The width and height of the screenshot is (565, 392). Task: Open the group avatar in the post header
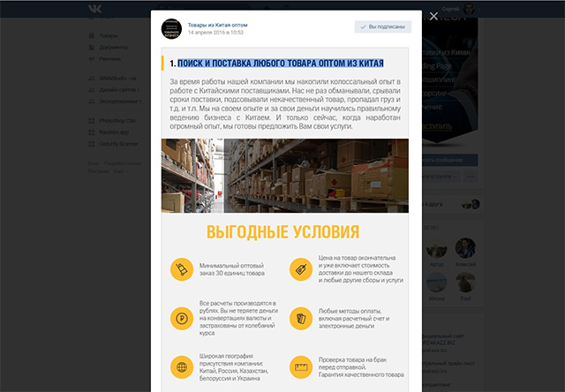171,29
